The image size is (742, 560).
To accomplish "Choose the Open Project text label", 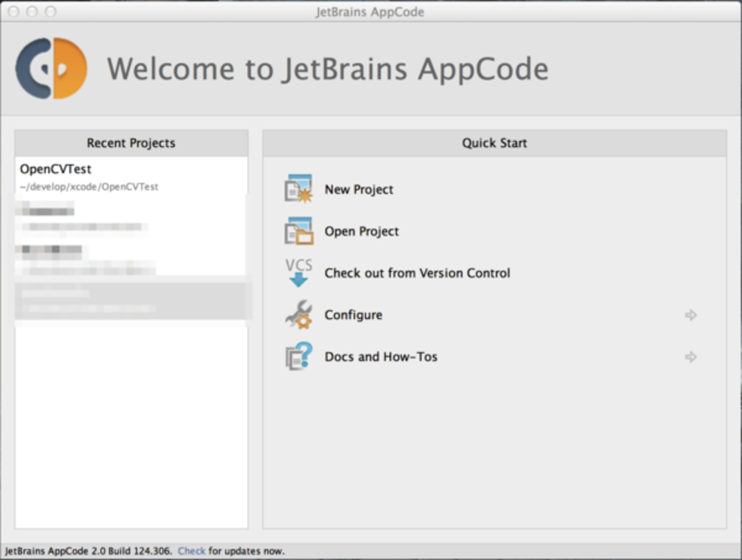I will (361, 231).
